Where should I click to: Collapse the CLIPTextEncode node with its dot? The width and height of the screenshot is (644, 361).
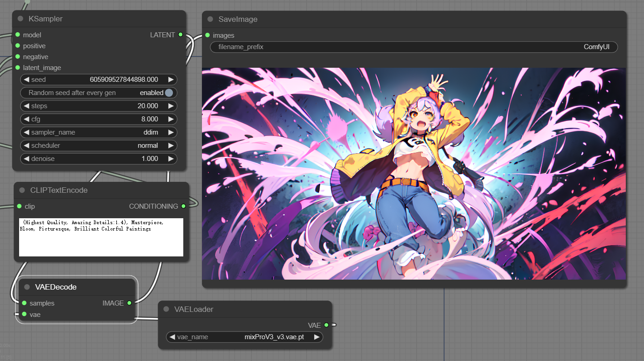[x=22, y=190]
